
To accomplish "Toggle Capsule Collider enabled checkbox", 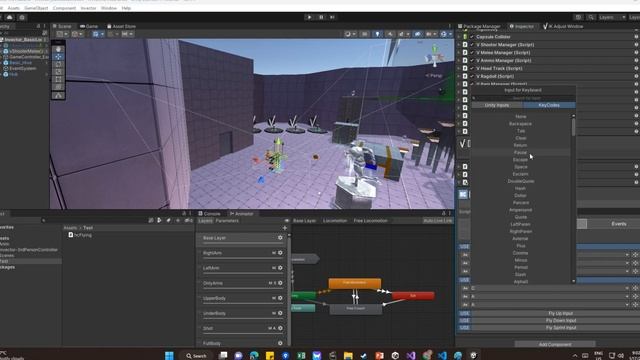I will coord(472,37).
